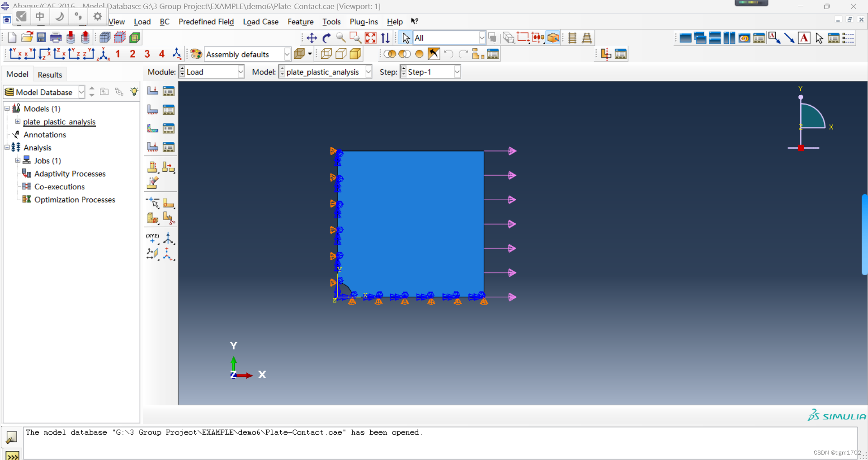Click the Print icon
Image resolution: width=868 pixels, height=460 pixels.
56,38
